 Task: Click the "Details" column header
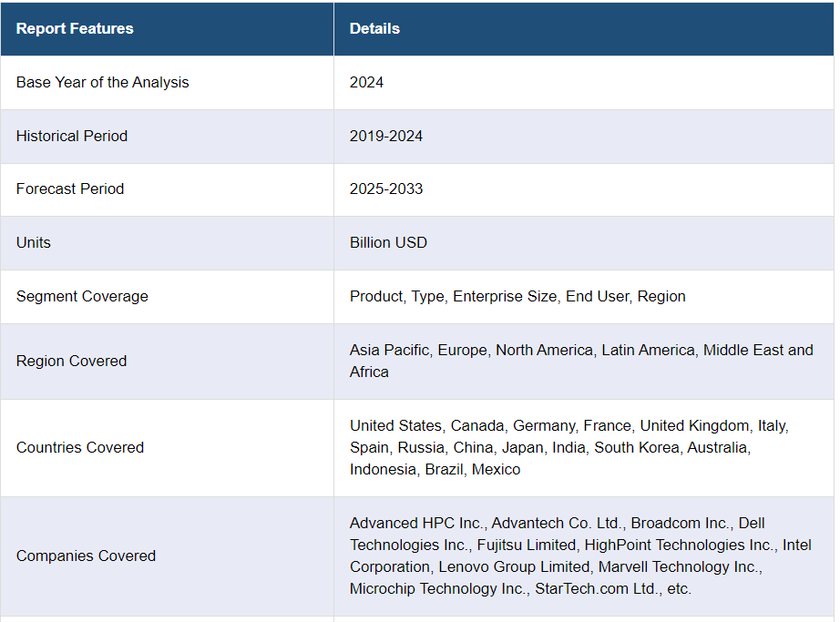point(374,28)
